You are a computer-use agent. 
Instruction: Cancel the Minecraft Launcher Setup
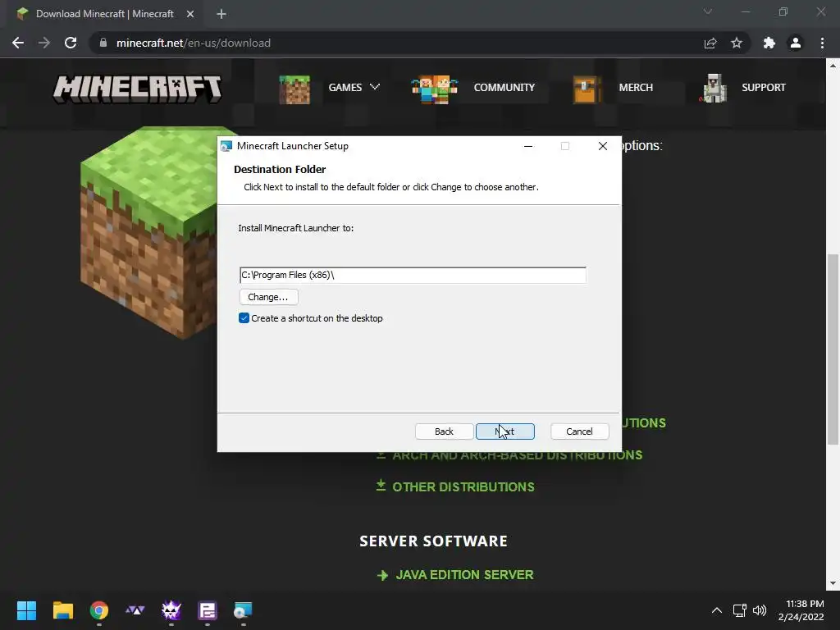pos(580,431)
